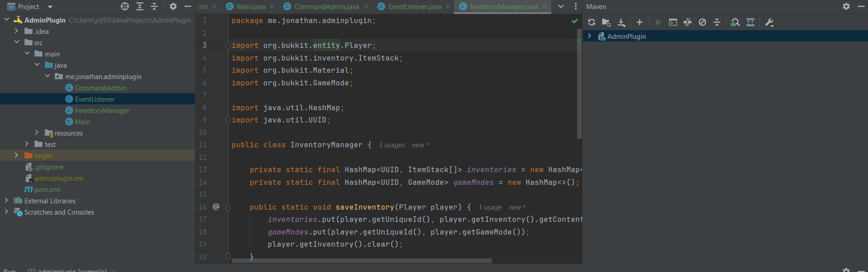Select the .gitignore file

coord(49,167)
